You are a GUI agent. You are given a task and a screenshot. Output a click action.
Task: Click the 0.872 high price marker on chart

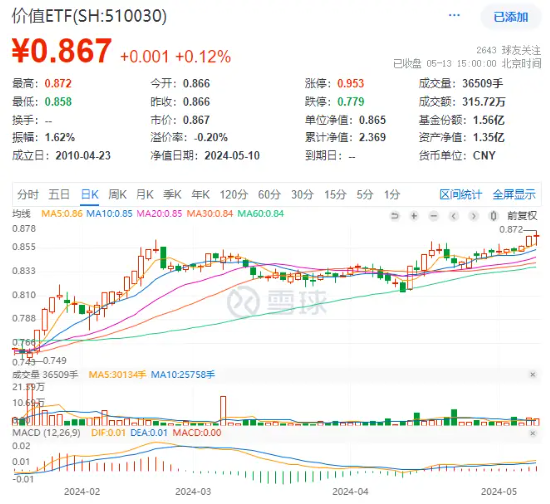pos(511,229)
